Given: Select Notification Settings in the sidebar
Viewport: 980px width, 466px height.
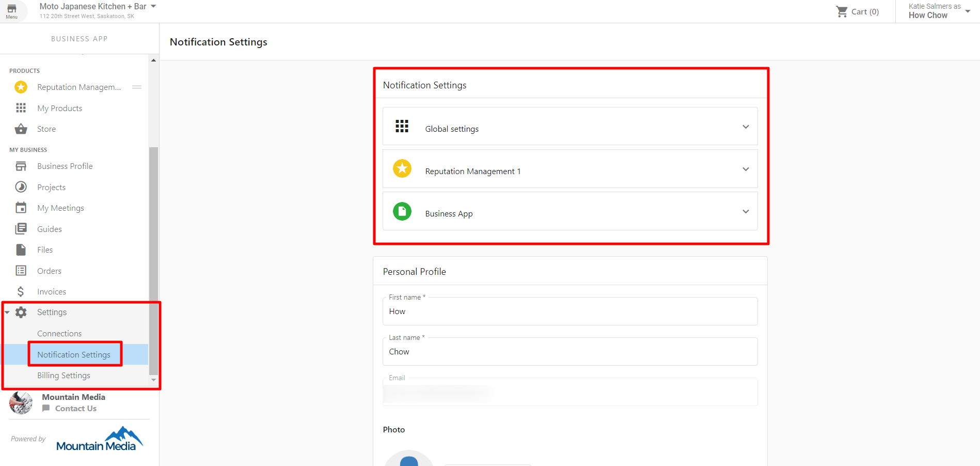Looking at the screenshot, I should [x=74, y=354].
